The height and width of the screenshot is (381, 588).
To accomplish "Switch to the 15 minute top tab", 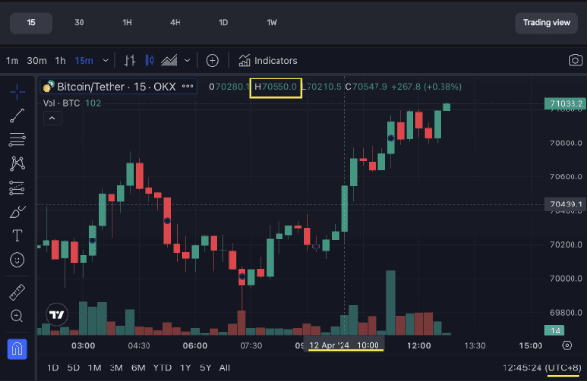I will click(31, 23).
